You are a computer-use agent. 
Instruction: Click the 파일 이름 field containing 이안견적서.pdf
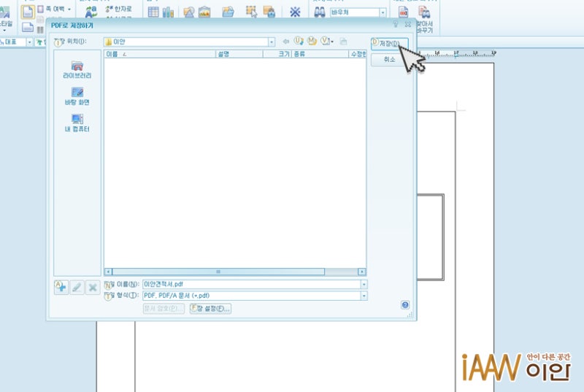251,285
